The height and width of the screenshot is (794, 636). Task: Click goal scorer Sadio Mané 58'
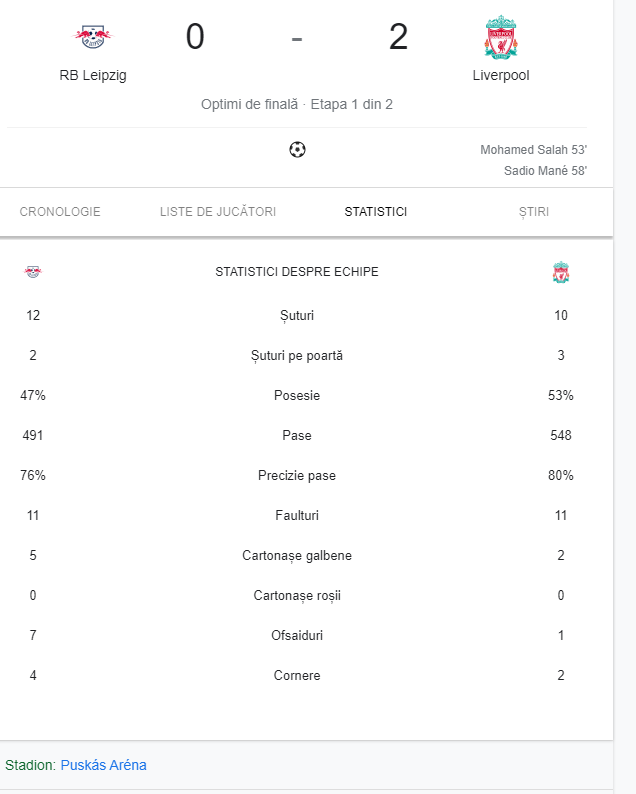545,171
